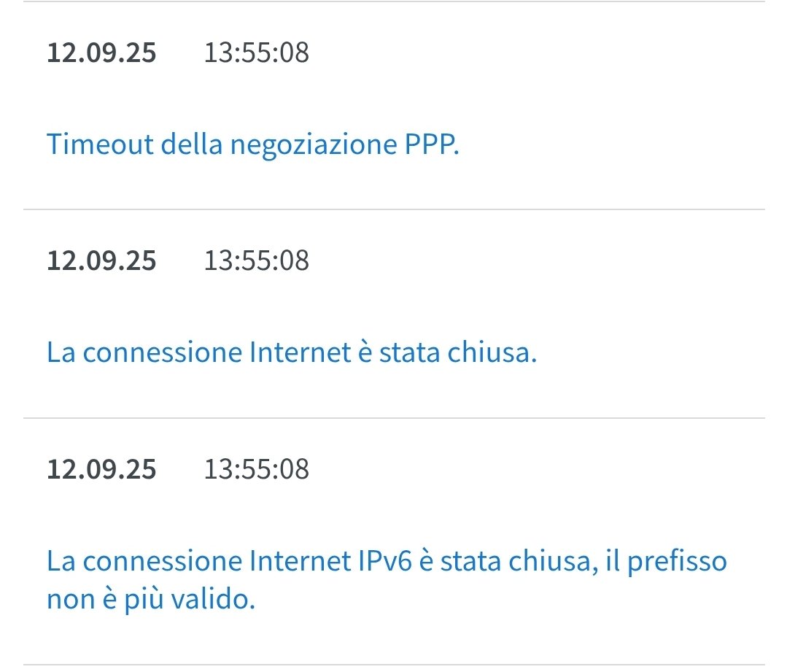Screen dimensions: 787x672
Task: Click the "non è più valido." line
Action: 151,600
